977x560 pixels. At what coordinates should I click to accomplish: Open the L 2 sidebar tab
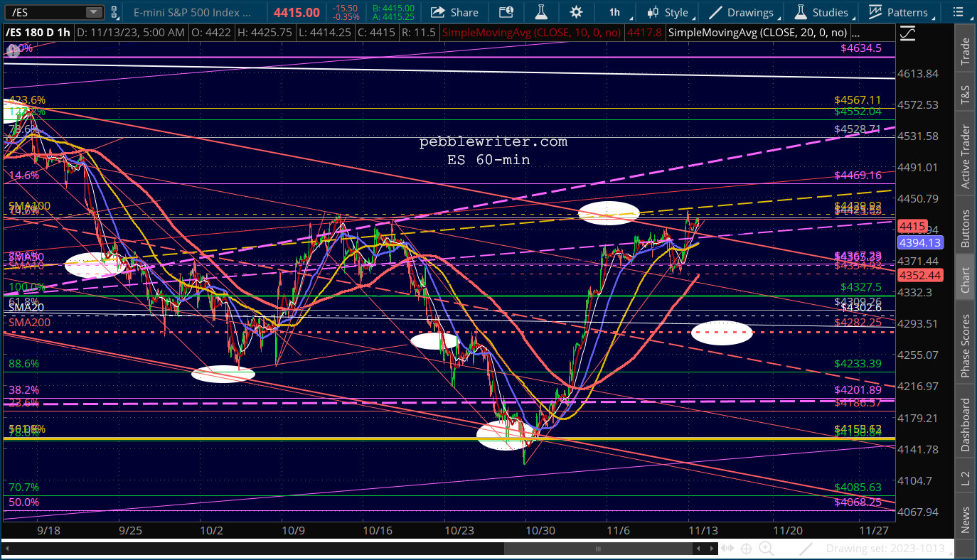pyautogui.click(x=965, y=478)
